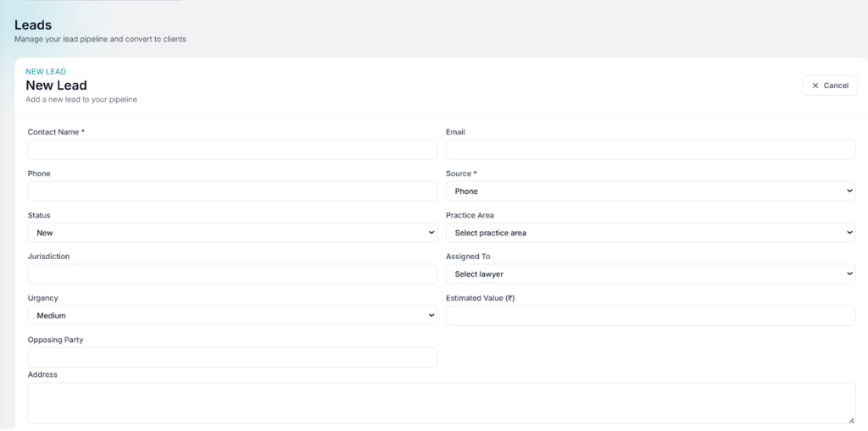Click inside the Address text area

click(441, 403)
